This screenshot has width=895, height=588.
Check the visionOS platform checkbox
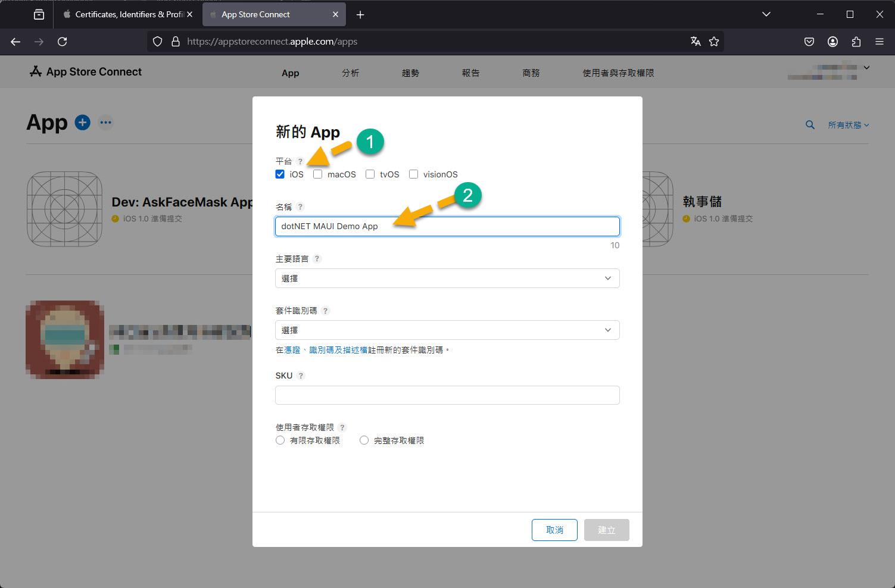[x=413, y=174]
